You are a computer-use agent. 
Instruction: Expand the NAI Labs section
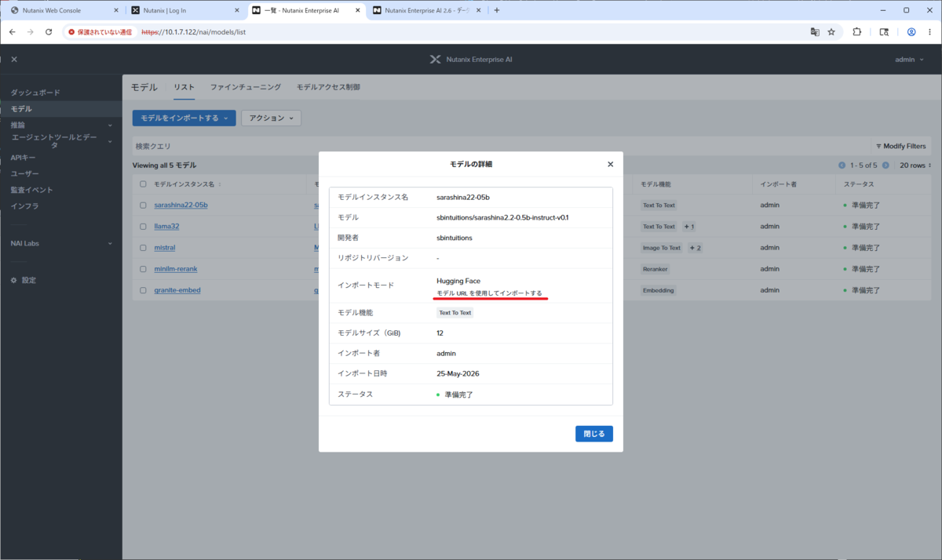click(x=60, y=243)
